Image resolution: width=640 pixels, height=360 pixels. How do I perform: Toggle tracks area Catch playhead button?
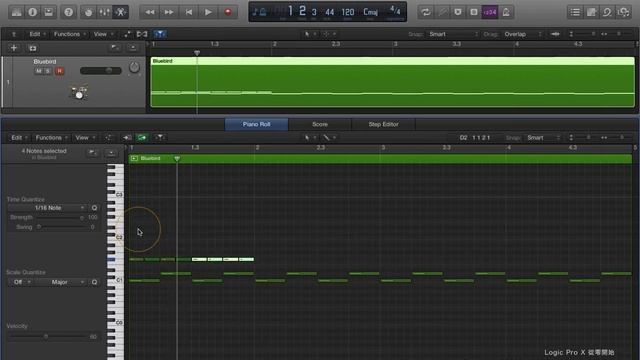(x=160, y=34)
